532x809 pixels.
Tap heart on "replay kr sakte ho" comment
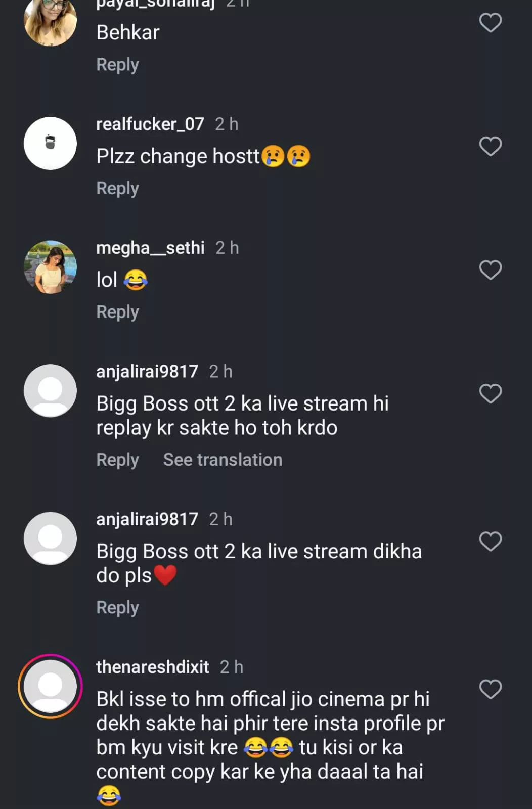coord(490,394)
